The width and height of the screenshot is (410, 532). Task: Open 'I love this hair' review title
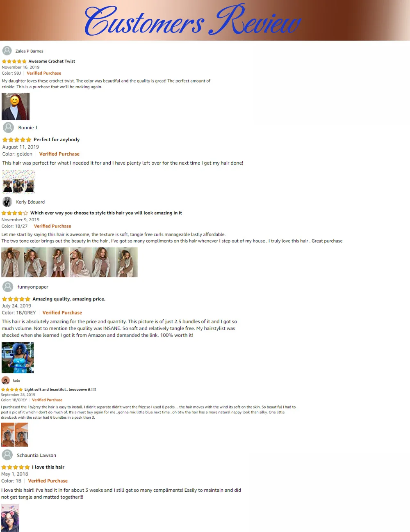point(48,467)
